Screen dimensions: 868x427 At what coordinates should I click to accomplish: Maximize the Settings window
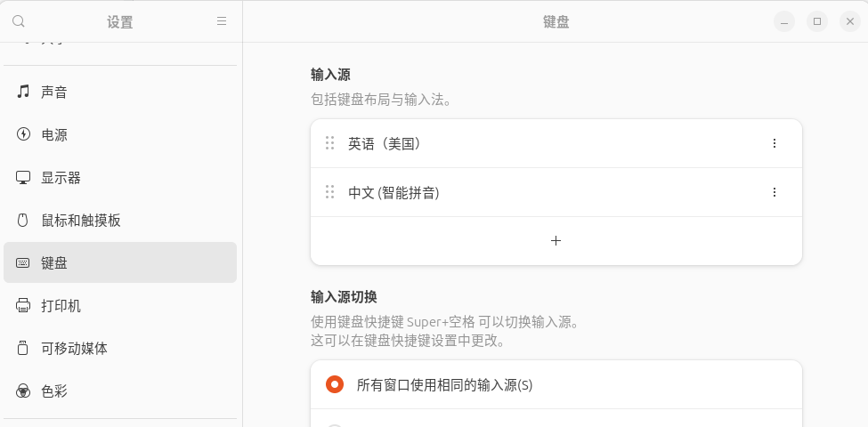817,21
